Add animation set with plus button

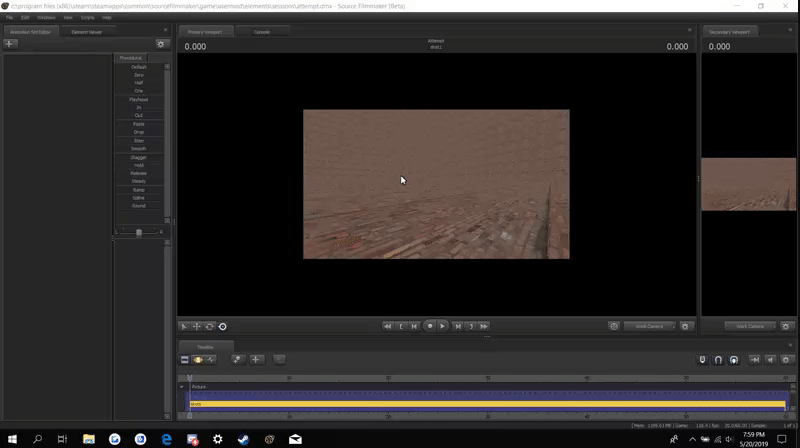click(x=9, y=44)
